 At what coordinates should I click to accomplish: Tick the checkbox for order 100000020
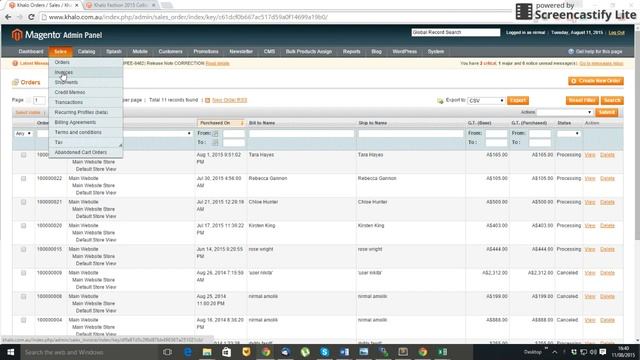(24, 226)
